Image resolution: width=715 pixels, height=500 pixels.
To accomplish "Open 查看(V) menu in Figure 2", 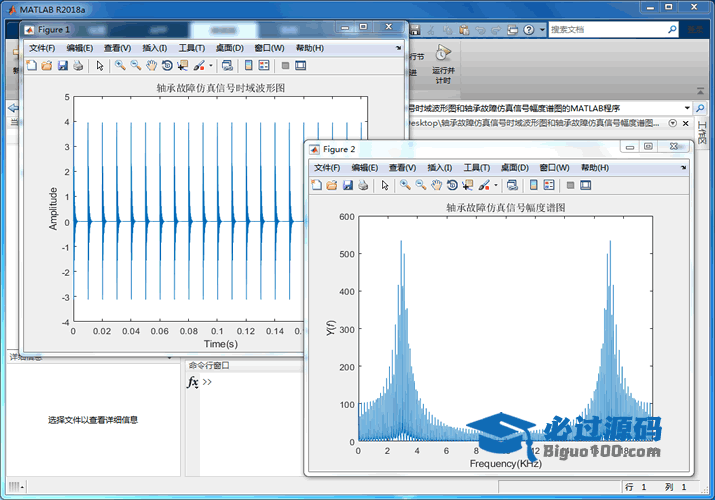I will click(403, 168).
